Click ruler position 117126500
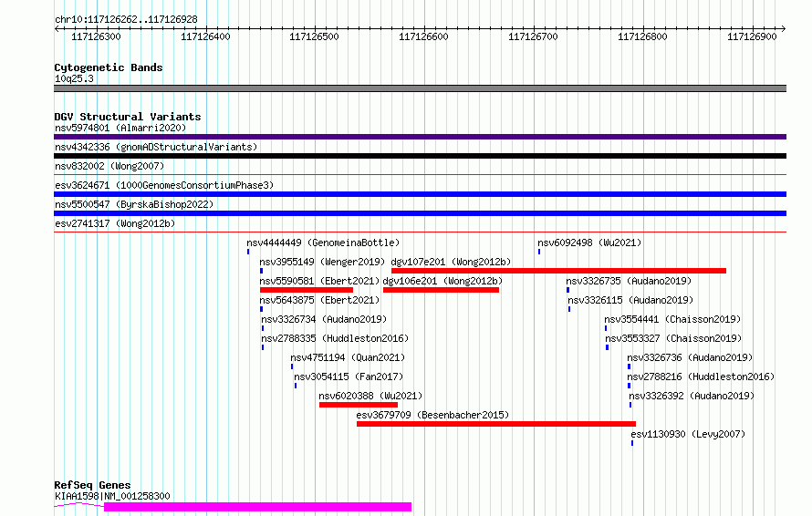The image size is (812, 516). tap(314, 36)
